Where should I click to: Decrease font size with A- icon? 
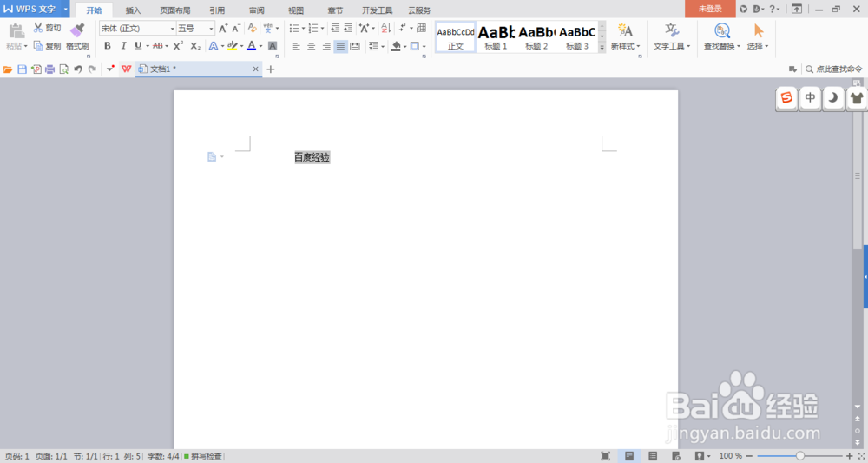236,29
